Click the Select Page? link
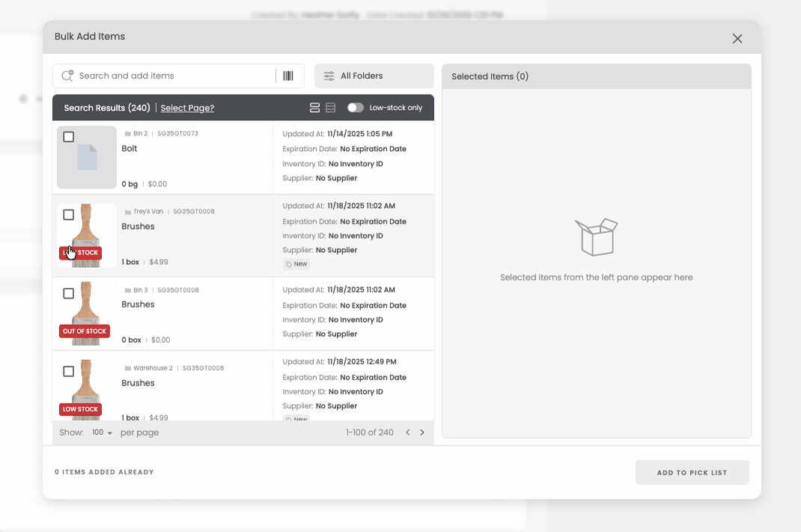Viewport: 801px width, 532px height. tap(187, 108)
